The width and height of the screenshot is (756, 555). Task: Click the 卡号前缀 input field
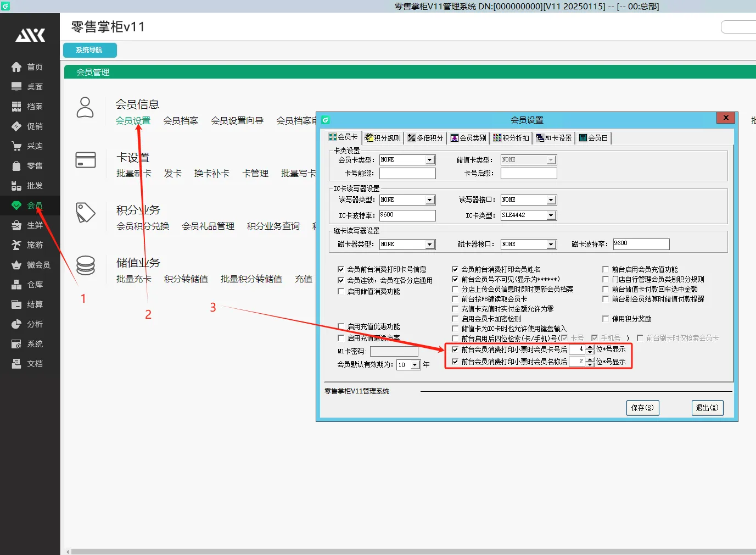407,174
